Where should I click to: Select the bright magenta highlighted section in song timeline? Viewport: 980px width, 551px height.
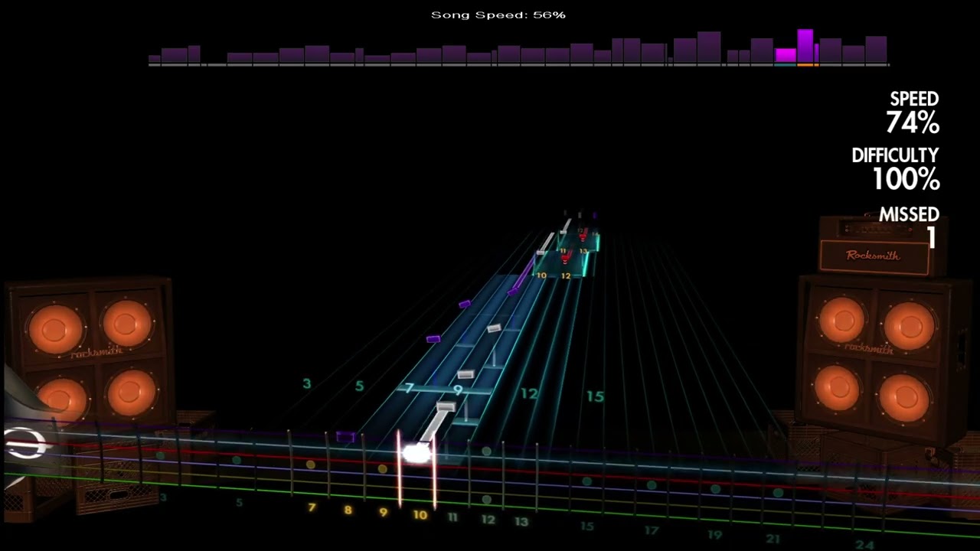[x=786, y=55]
